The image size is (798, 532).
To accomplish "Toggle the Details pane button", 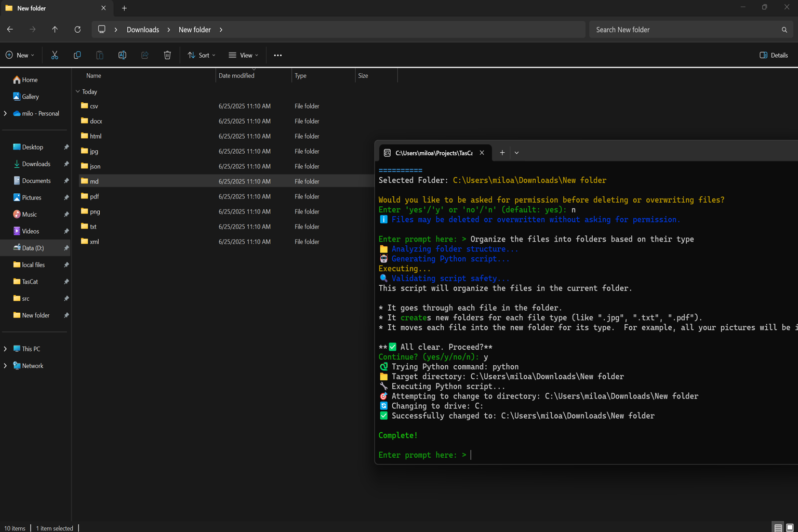I will pos(774,55).
